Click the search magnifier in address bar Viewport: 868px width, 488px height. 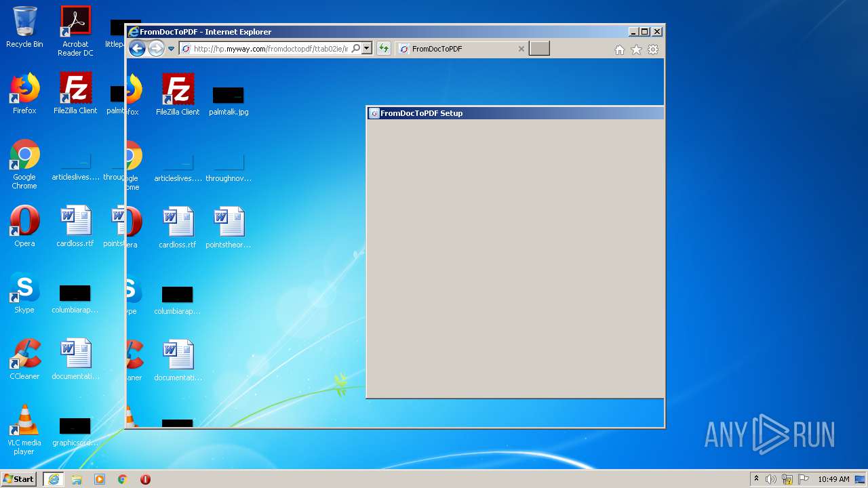pos(356,49)
